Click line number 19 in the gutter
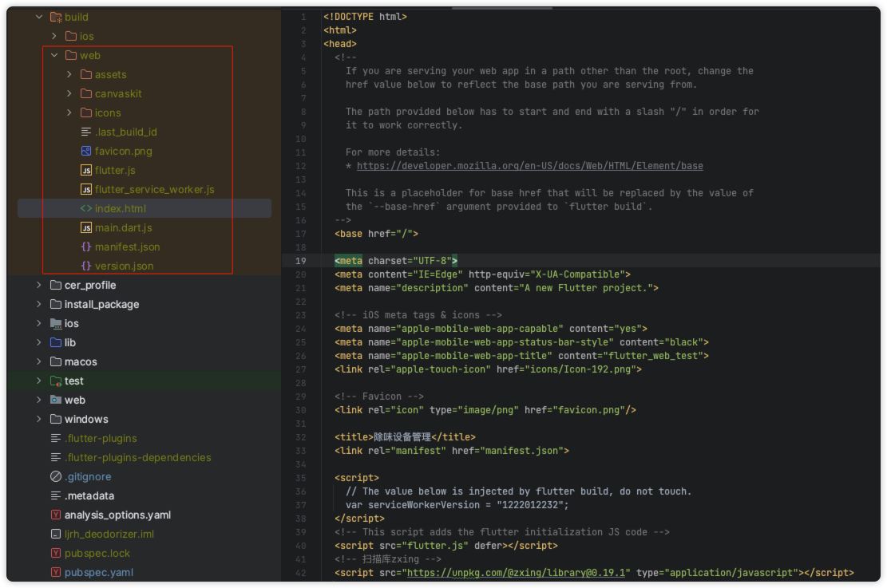Image resolution: width=887 pixels, height=588 pixels. [301, 261]
